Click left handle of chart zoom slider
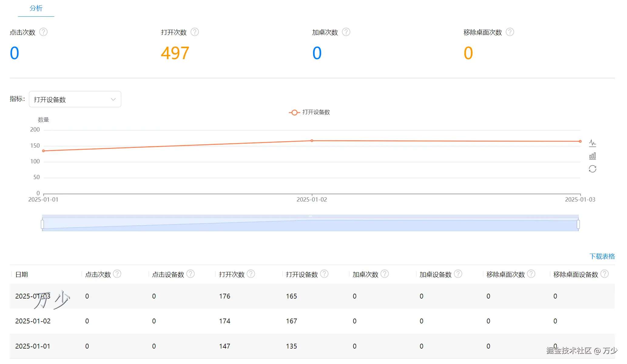Screen dimensions: 627x364 [x=42, y=224]
